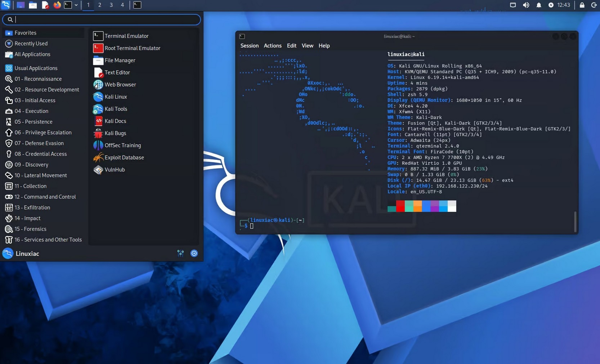The width and height of the screenshot is (600, 364).
Task: Expand the terminal launcher dropdown arrow
Action: (x=76, y=5)
